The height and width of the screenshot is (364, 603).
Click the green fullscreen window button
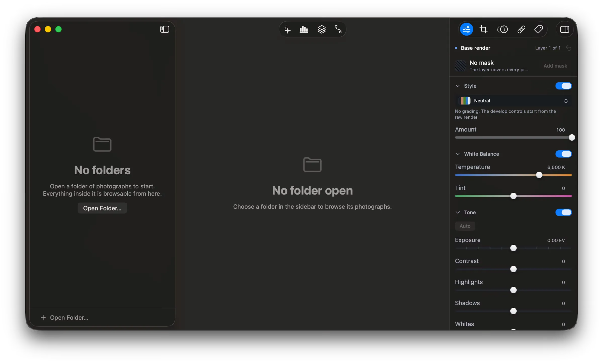tap(58, 29)
